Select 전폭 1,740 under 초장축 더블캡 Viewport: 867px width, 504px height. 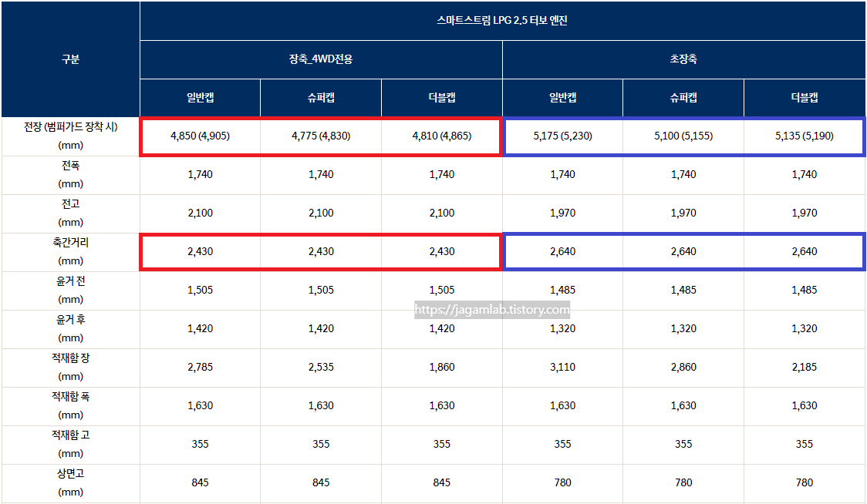pos(805,175)
